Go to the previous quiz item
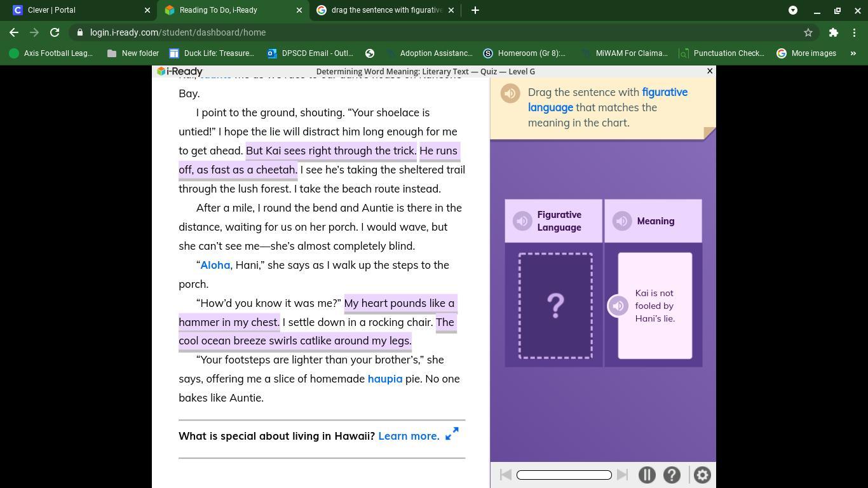 pyautogui.click(x=506, y=475)
